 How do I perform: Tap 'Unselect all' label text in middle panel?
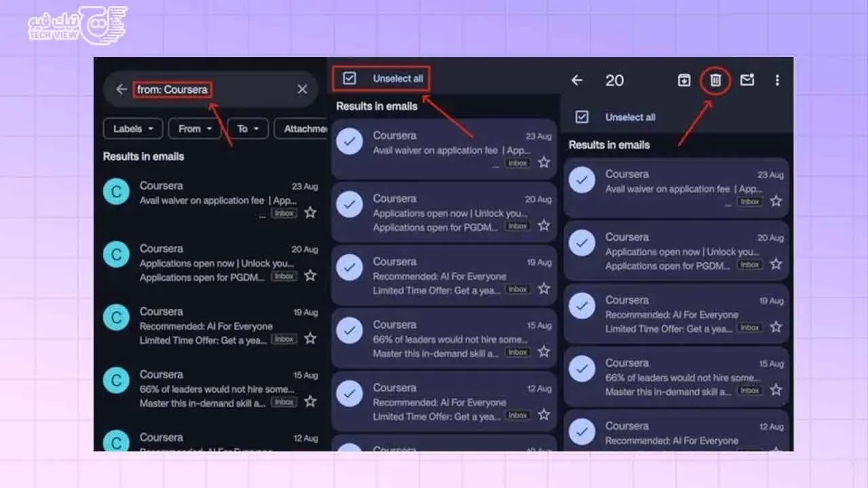pos(398,79)
